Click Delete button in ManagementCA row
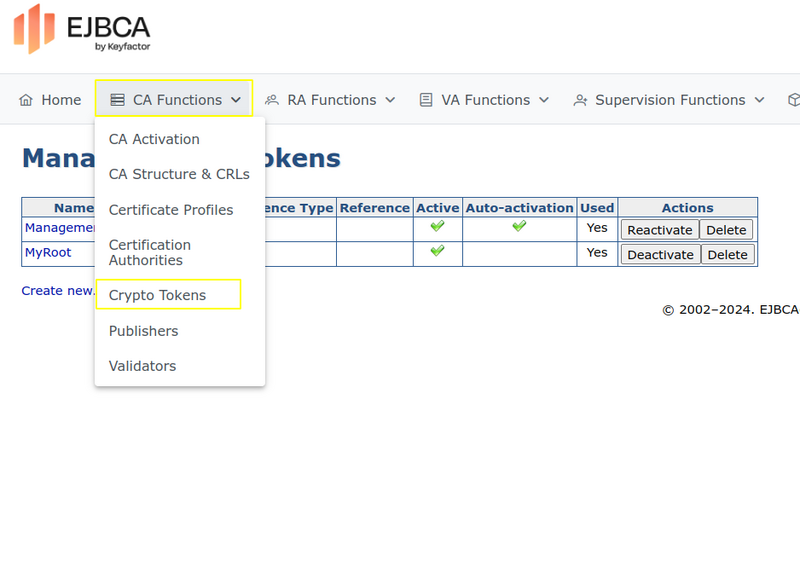Image resolution: width=800 pixels, height=561 pixels. pyautogui.click(x=726, y=230)
